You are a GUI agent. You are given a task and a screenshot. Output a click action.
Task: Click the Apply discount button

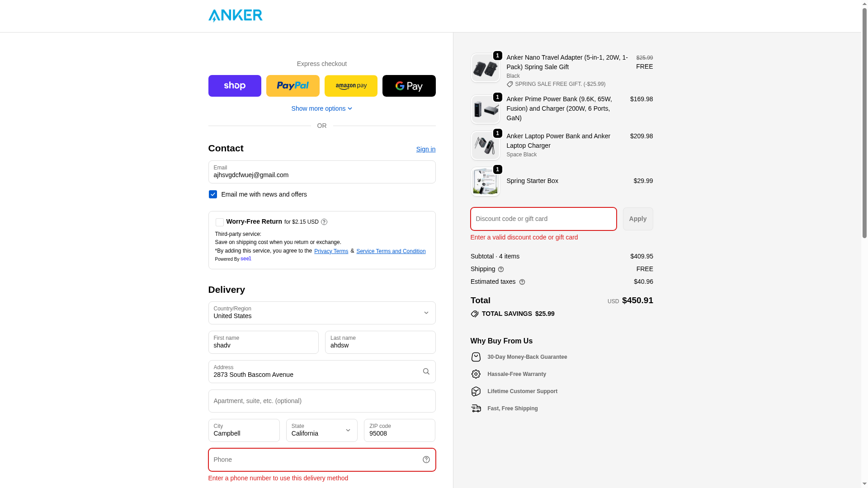coord(638,219)
